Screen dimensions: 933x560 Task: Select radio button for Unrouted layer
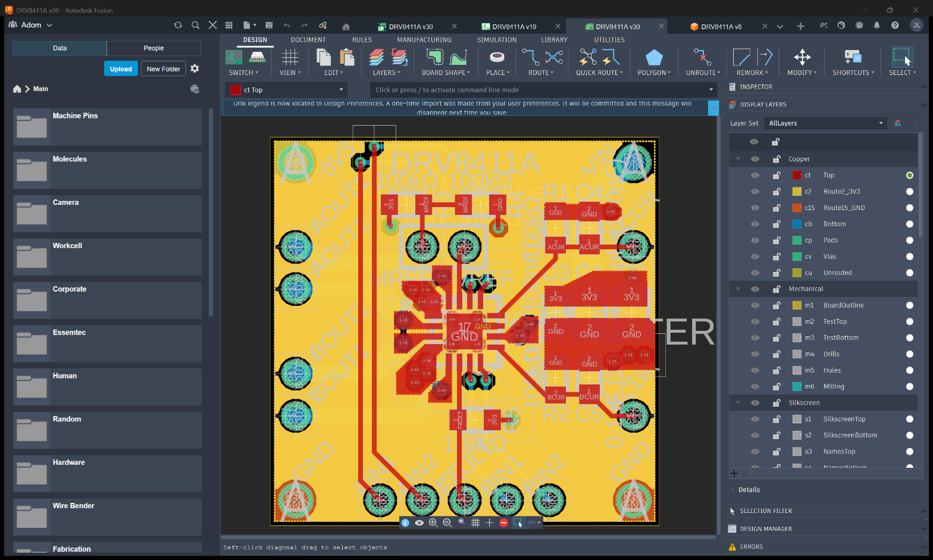point(909,273)
